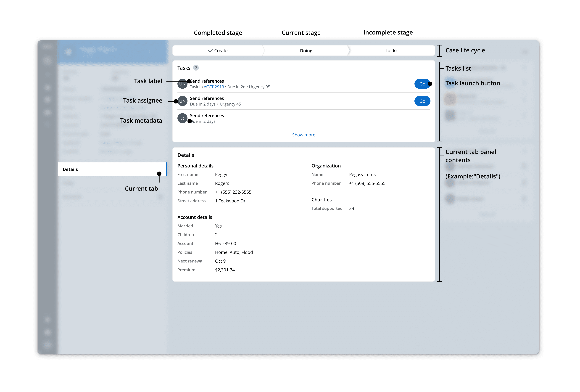Click the Tasks heading

point(184,68)
